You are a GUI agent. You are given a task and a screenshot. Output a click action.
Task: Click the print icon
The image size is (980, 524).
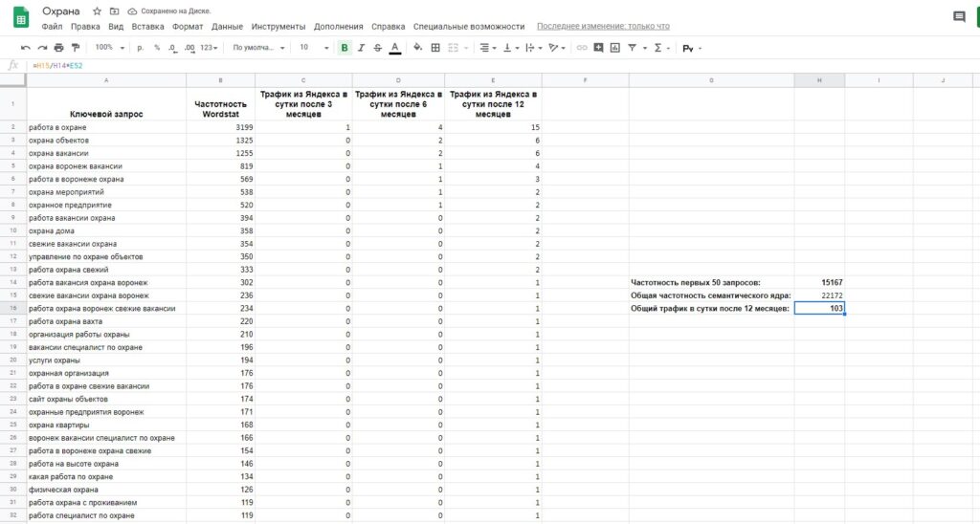(59, 47)
